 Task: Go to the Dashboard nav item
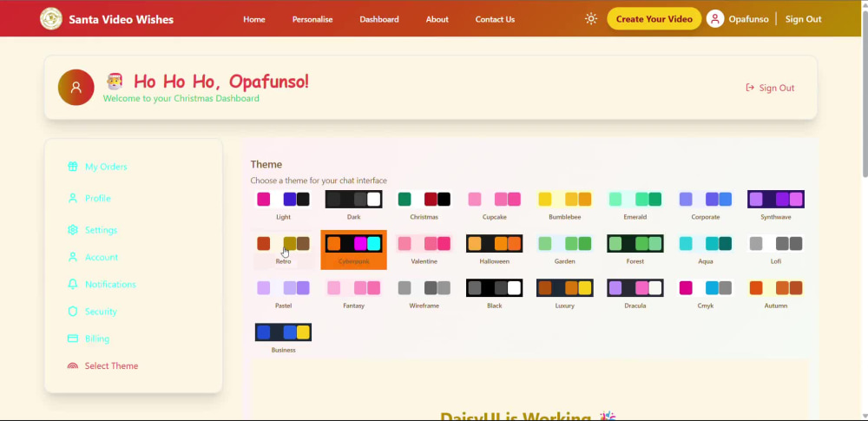[379, 19]
